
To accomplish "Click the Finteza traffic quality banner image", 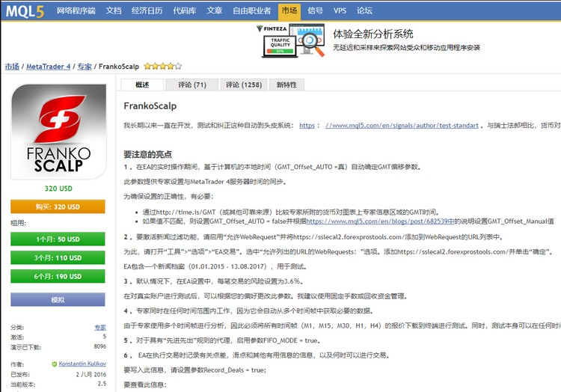I will pos(290,41).
